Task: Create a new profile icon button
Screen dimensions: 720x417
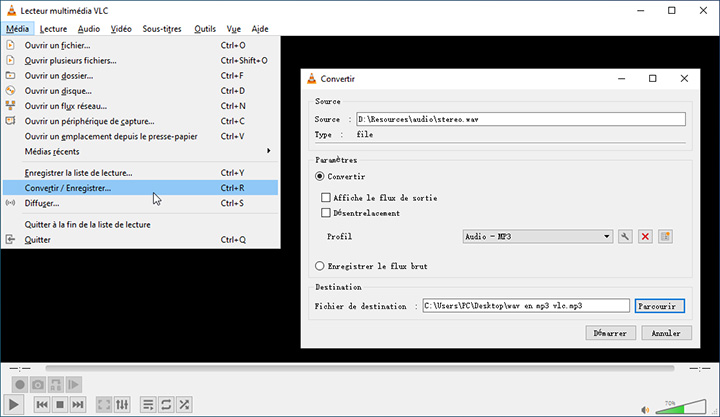Action: tap(665, 237)
